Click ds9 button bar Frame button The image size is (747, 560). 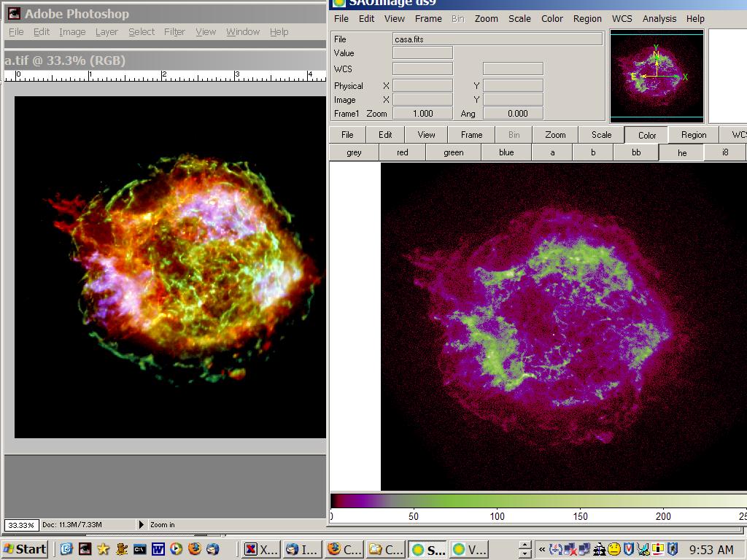pos(472,135)
